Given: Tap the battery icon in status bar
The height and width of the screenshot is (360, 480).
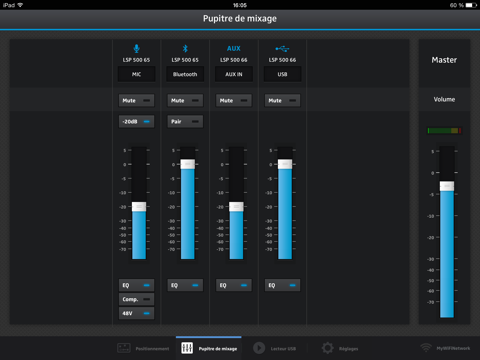Looking at the screenshot, I should click(471, 5).
